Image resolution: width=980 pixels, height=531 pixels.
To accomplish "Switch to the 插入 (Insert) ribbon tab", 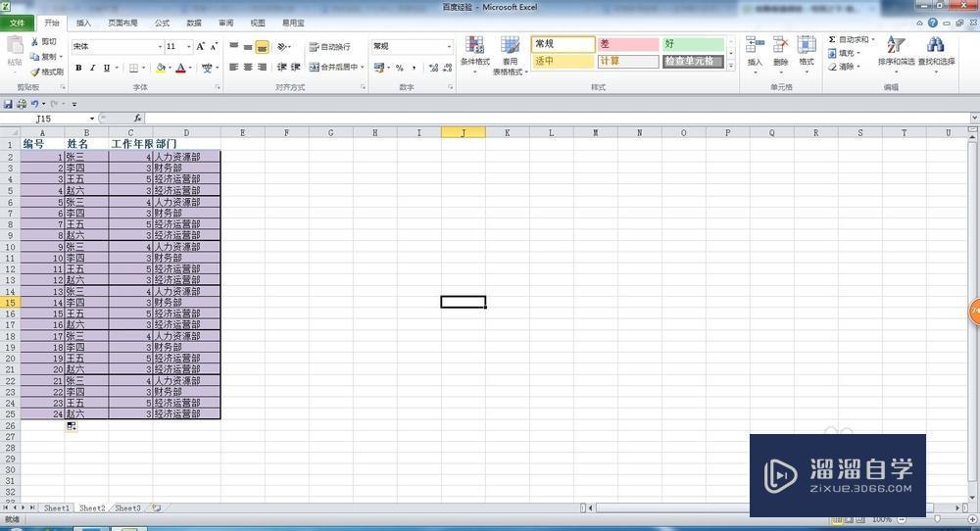I will [x=83, y=24].
